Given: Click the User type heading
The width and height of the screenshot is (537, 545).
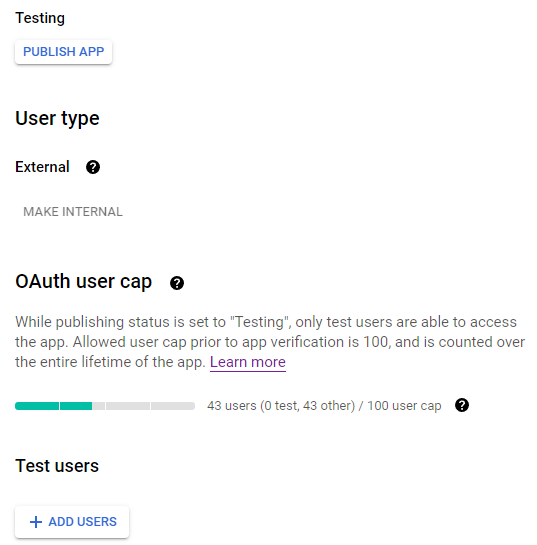Looking at the screenshot, I should 57,119.
